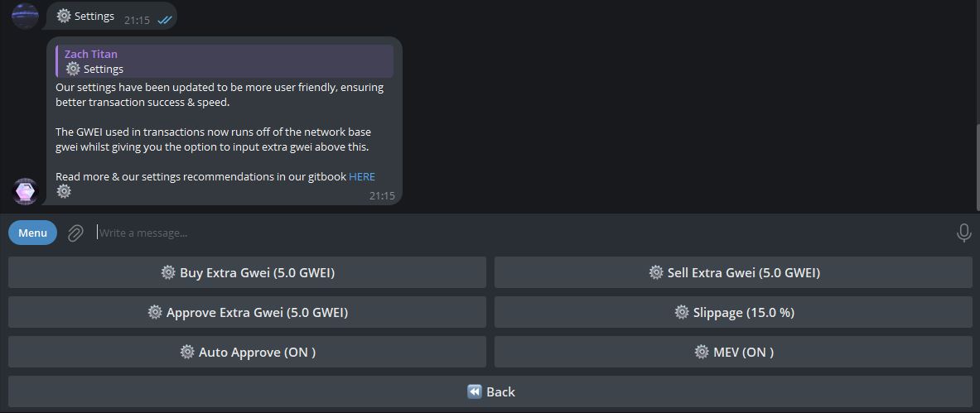Viewport: 980px width, 413px height.
Task: Open the bot Menu button
Action: (32, 233)
